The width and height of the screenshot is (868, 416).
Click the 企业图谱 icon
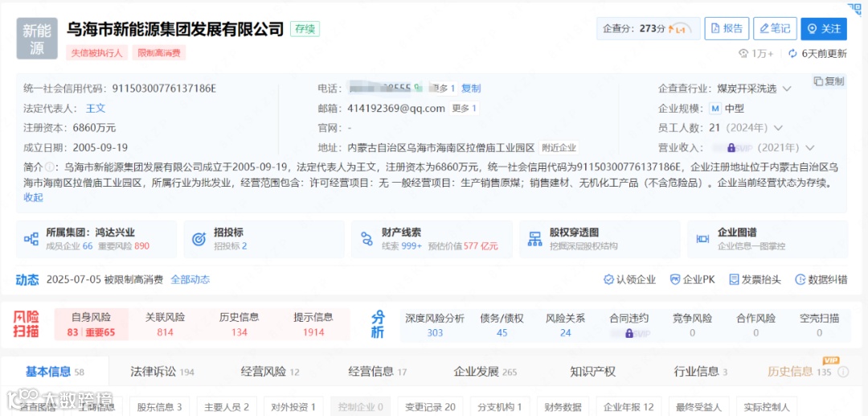coord(702,239)
